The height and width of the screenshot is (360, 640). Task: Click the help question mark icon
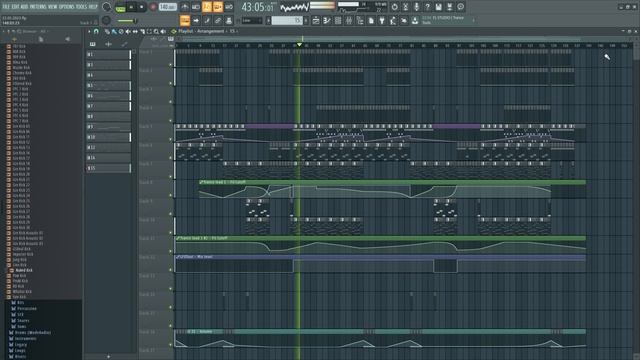(427, 7)
